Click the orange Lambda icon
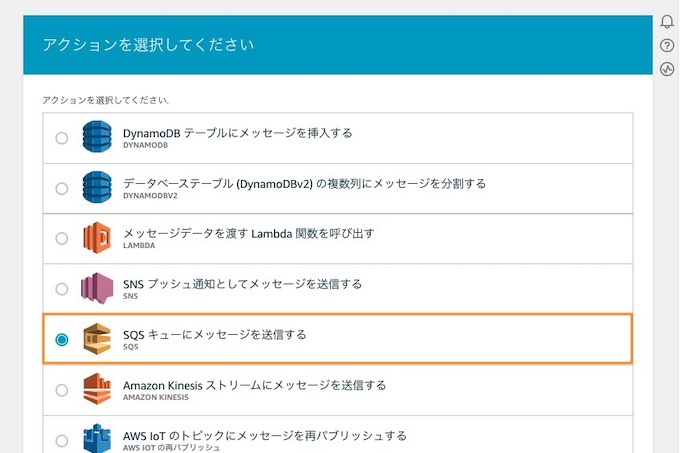 (x=97, y=238)
